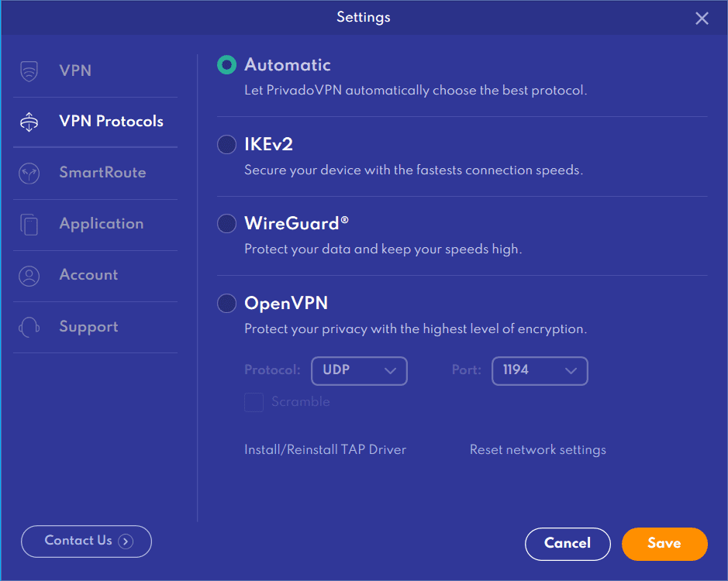Click the VPN shield icon in sidebar

coord(29,71)
